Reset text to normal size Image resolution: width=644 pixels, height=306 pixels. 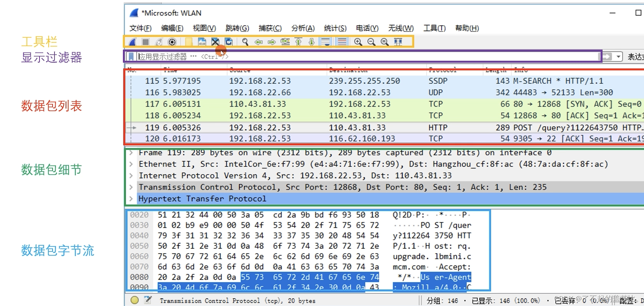pyautogui.click(x=385, y=42)
